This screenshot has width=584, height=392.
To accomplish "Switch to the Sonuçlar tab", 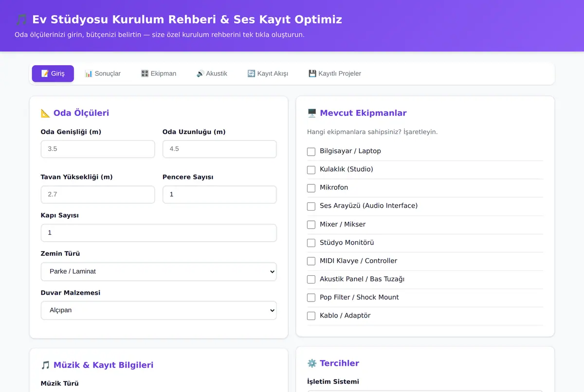I will tap(103, 73).
